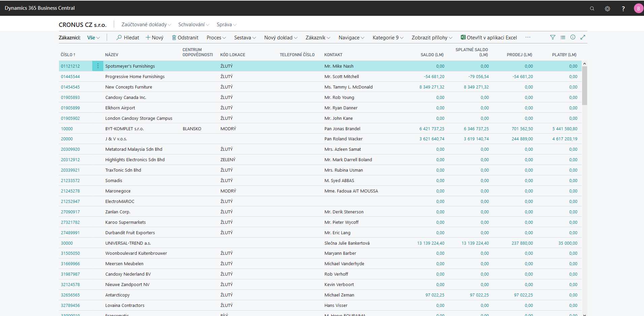
Task: Search customers with Hledat
Action: coord(128,38)
